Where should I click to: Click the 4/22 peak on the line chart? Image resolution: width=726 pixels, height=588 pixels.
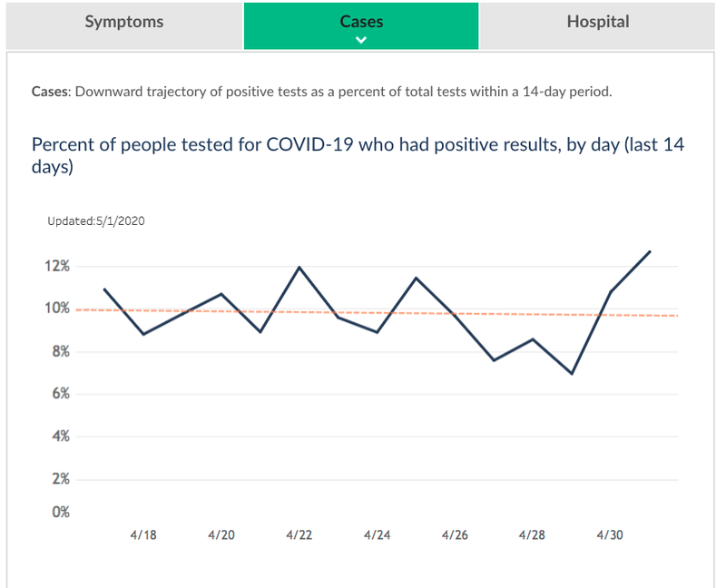[x=299, y=267]
